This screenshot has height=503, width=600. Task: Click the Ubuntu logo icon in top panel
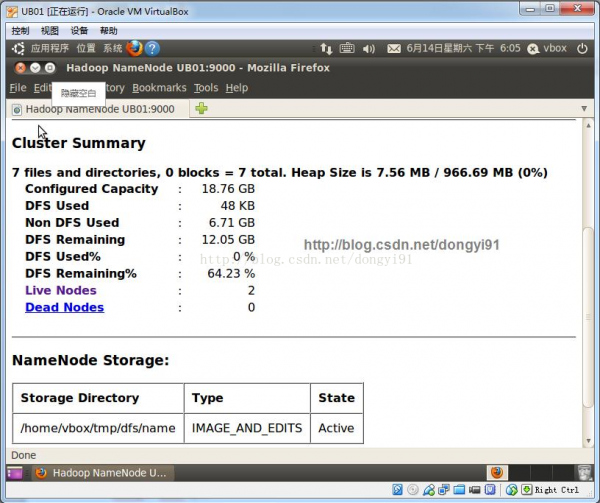pyautogui.click(x=18, y=49)
